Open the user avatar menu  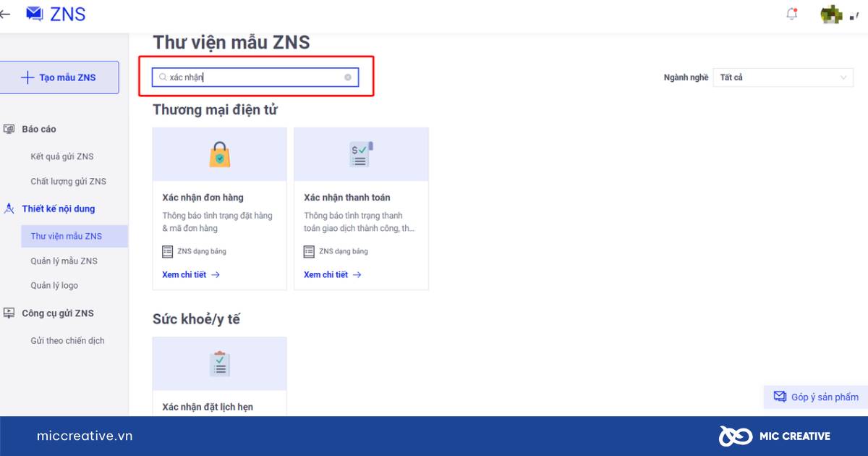click(x=832, y=13)
